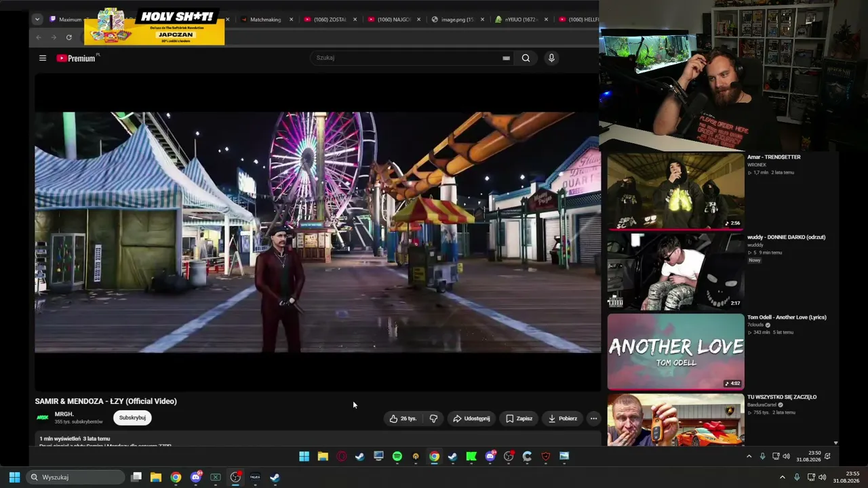868x488 pixels.
Task: Switch to the nYEIUO tab
Action: click(x=521, y=20)
